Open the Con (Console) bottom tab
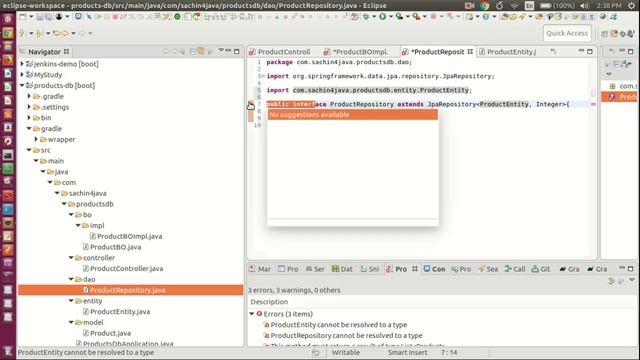 [434, 269]
